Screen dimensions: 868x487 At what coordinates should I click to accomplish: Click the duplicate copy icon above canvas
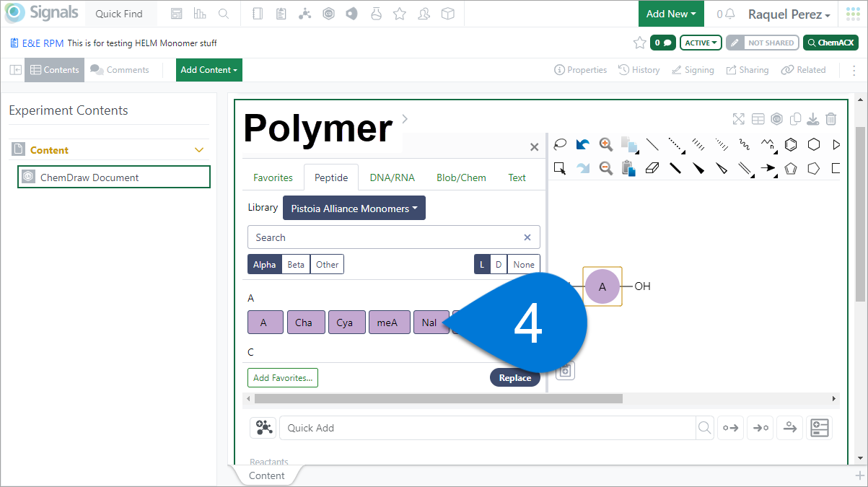795,119
